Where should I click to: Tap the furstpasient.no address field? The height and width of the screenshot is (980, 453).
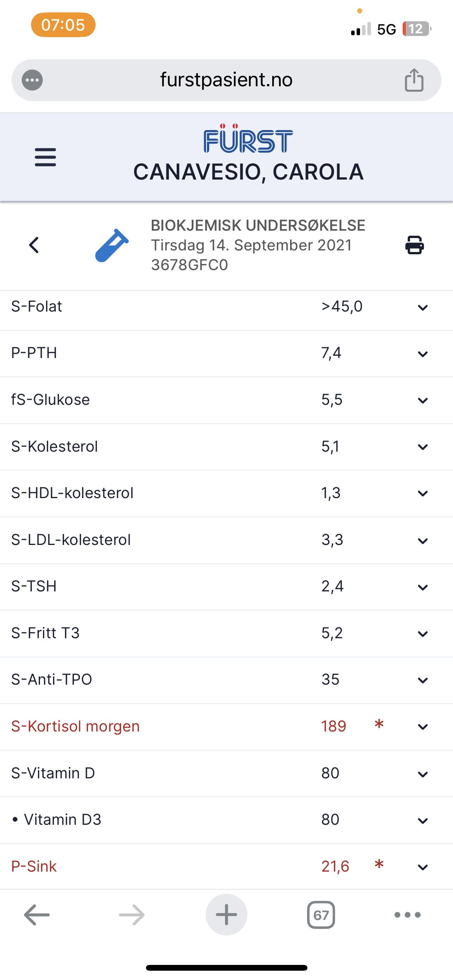coord(226,80)
